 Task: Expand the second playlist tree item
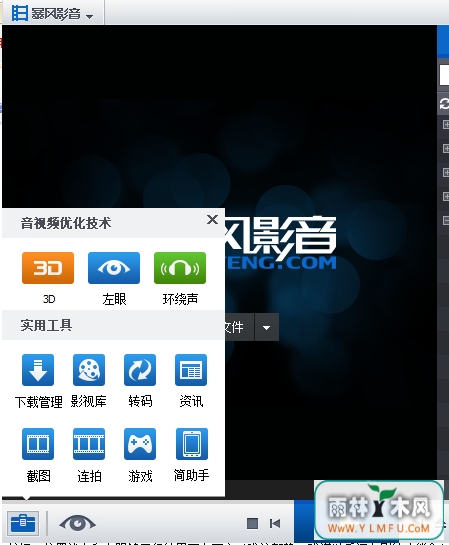(446, 148)
